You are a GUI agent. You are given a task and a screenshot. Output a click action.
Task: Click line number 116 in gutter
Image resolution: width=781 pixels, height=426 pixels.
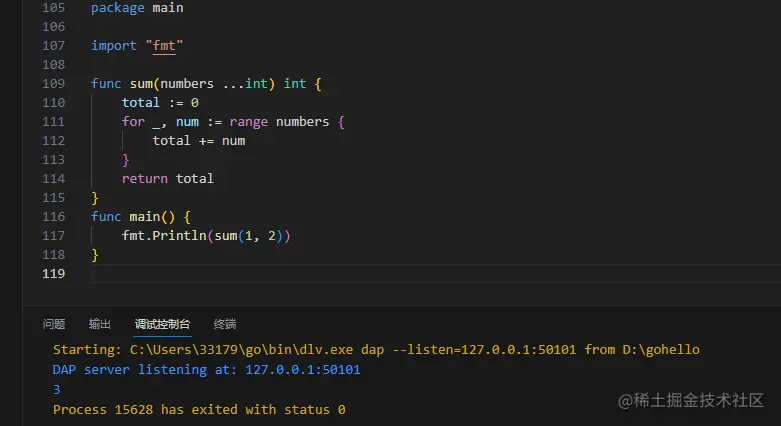[x=53, y=217]
